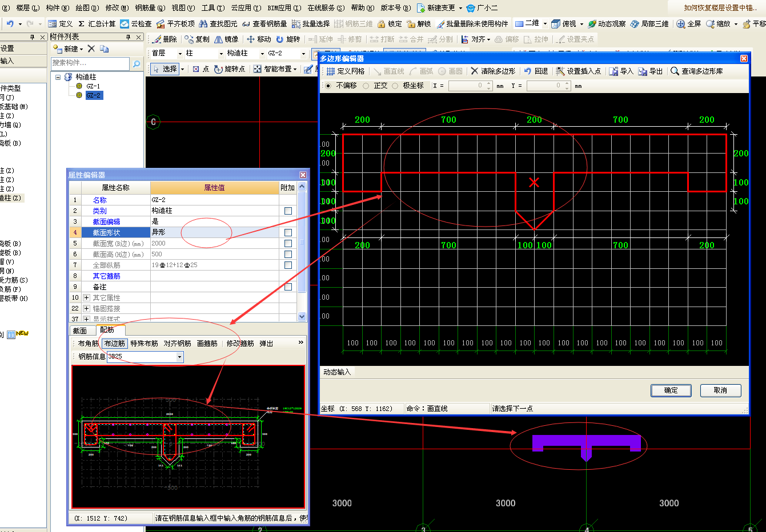This screenshot has height=532, width=766.
Task: Click the 镜像 mirror tool
Action: pyautogui.click(x=226, y=39)
